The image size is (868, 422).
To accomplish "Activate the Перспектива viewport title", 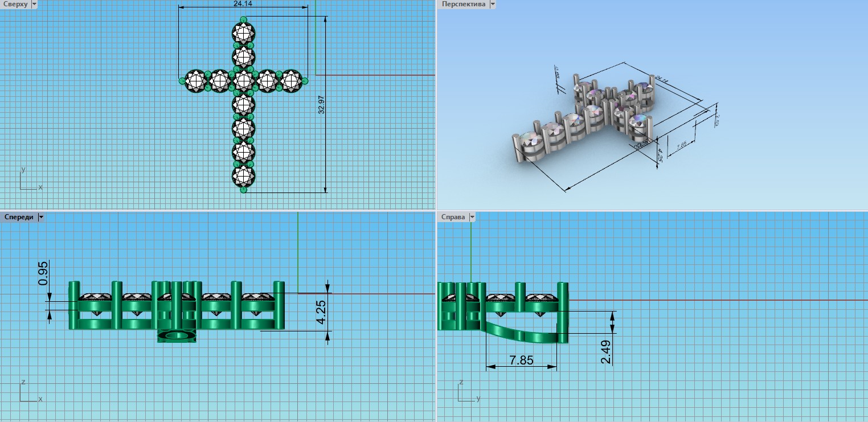I will pyautogui.click(x=463, y=4).
